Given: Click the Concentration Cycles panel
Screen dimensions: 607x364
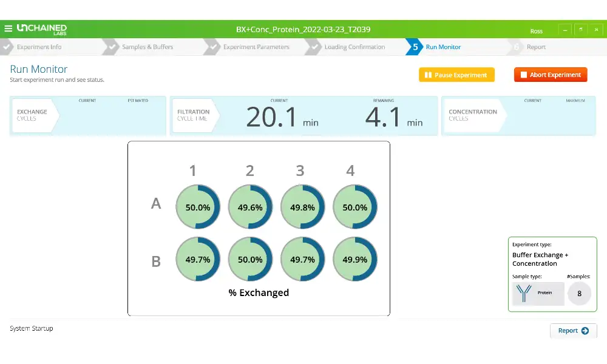Looking at the screenshot, I should tap(518, 115).
